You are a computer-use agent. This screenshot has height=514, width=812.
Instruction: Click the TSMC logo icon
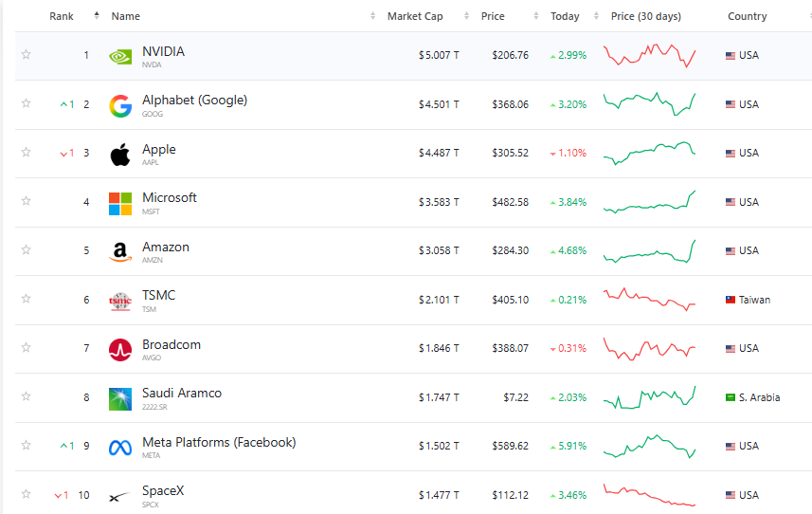click(x=120, y=301)
